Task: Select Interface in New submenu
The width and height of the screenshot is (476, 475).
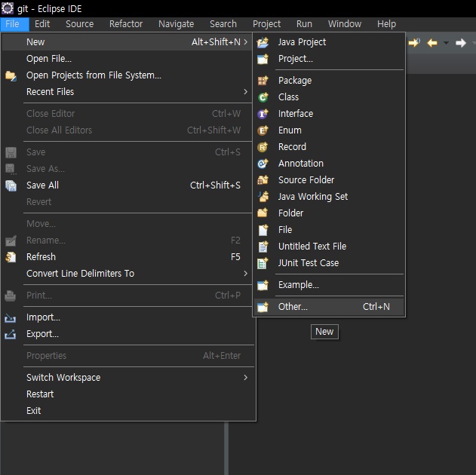Action: 329,114
